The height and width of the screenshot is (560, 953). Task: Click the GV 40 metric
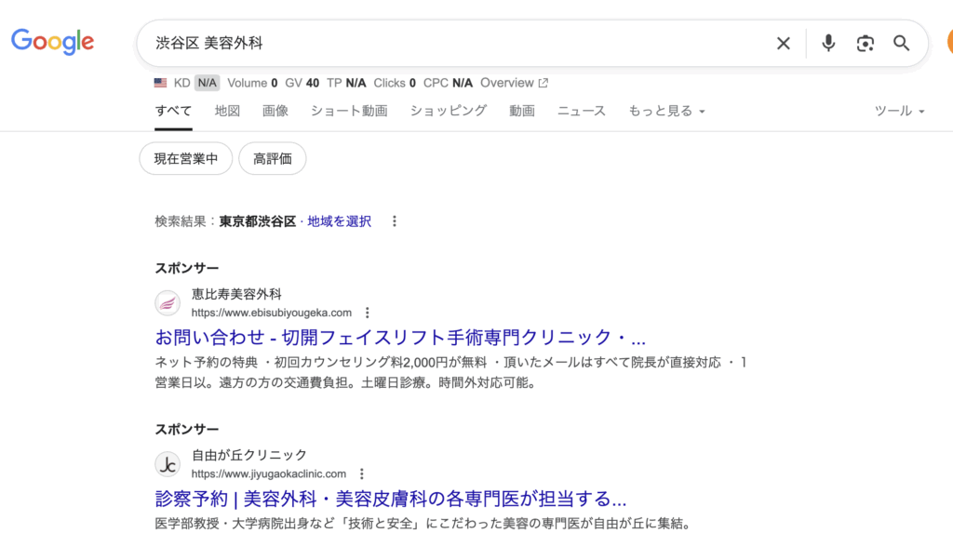[302, 83]
